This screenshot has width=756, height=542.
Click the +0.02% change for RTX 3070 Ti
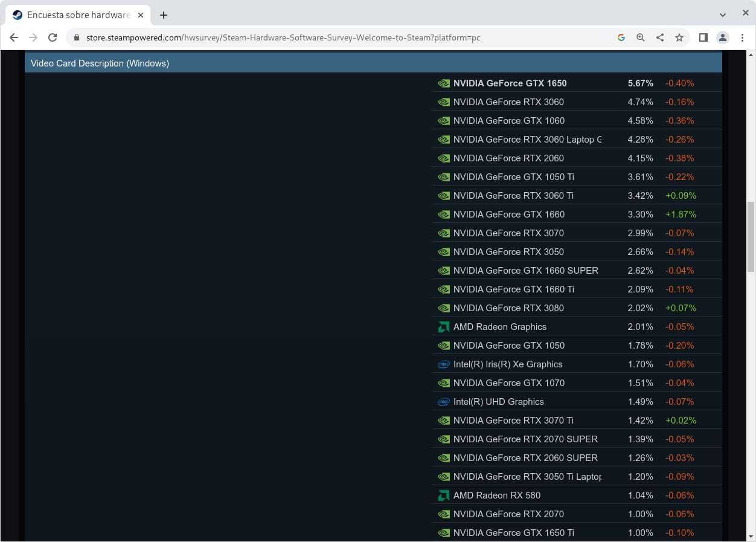681,421
